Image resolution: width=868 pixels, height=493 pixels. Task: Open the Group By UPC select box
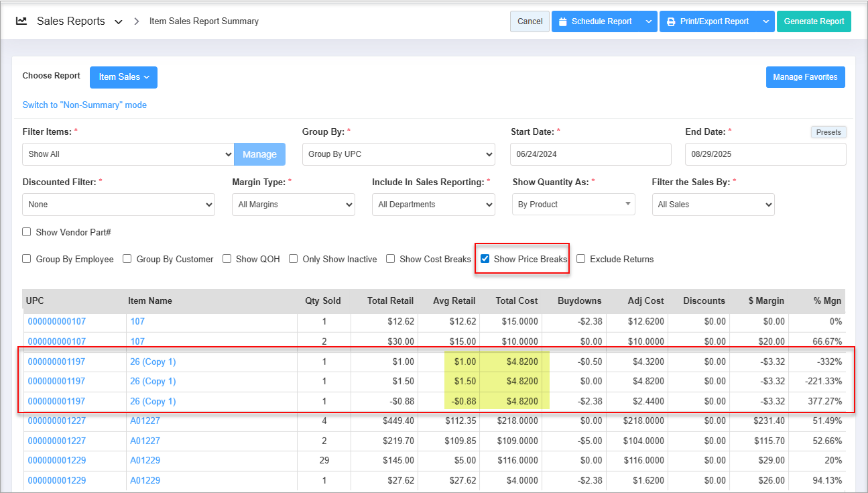(398, 154)
